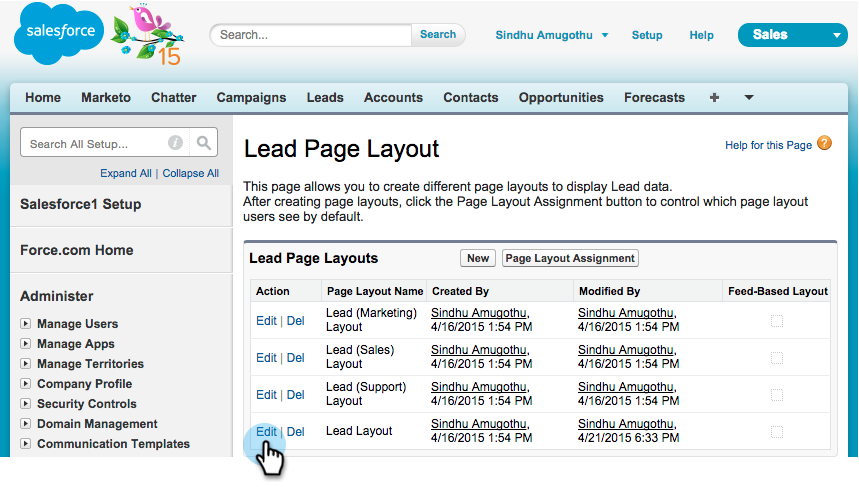Open the Campaigns tab
This screenshot has width=859, height=487.
tap(251, 98)
